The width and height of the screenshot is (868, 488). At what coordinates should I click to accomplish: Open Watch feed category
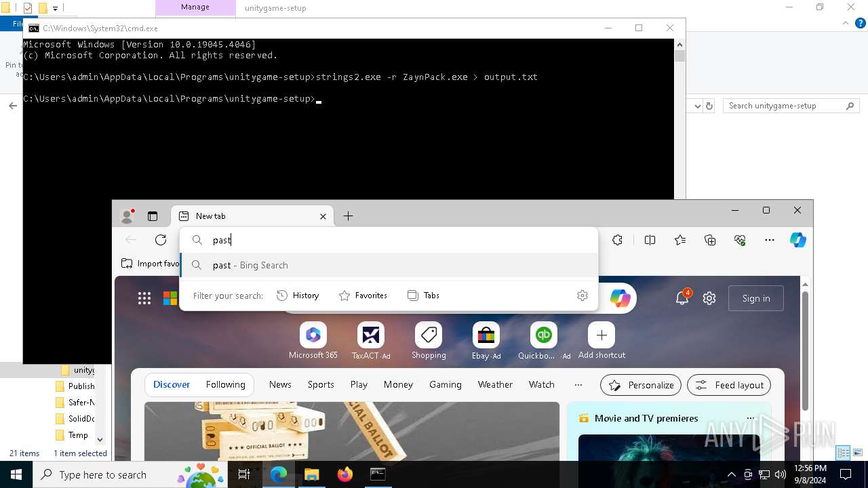pos(542,384)
